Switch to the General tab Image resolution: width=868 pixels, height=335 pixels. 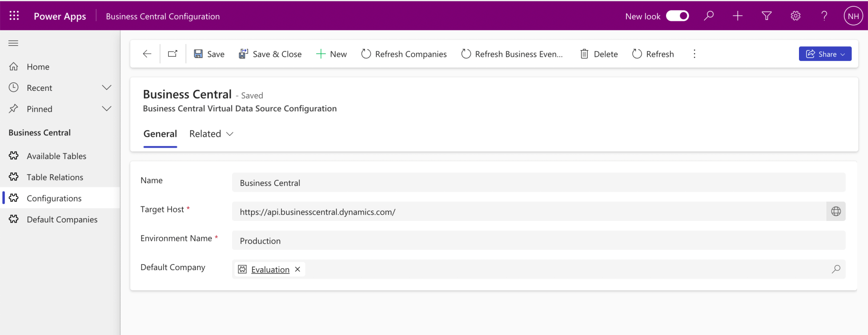pyautogui.click(x=160, y=134)
